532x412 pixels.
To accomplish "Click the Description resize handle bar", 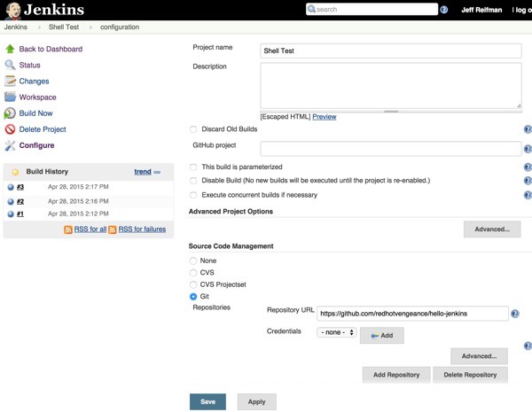I will coord(391,112).
